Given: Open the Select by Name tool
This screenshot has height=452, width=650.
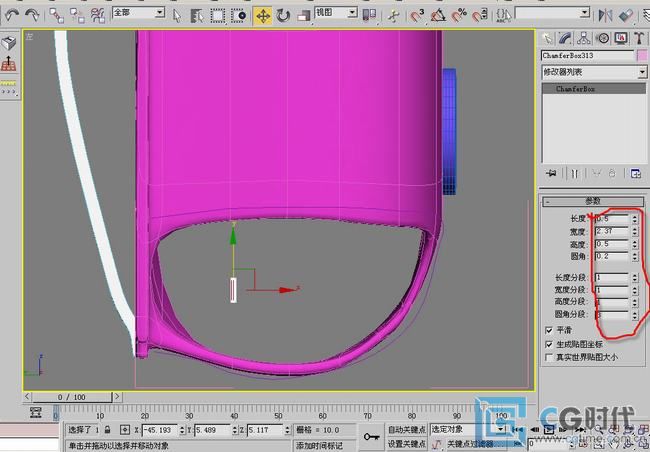Looking at the screenshot, I should 197,16.
